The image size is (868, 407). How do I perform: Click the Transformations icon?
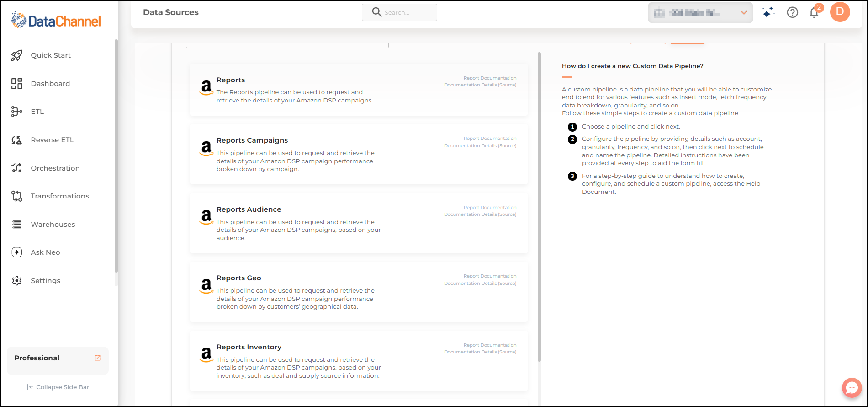(17, 196)
